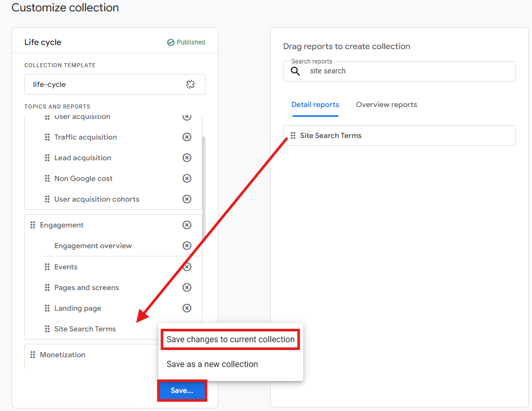Remove Traffic acquisition report with X icon
532x411 pixels.
coord(187,137)
